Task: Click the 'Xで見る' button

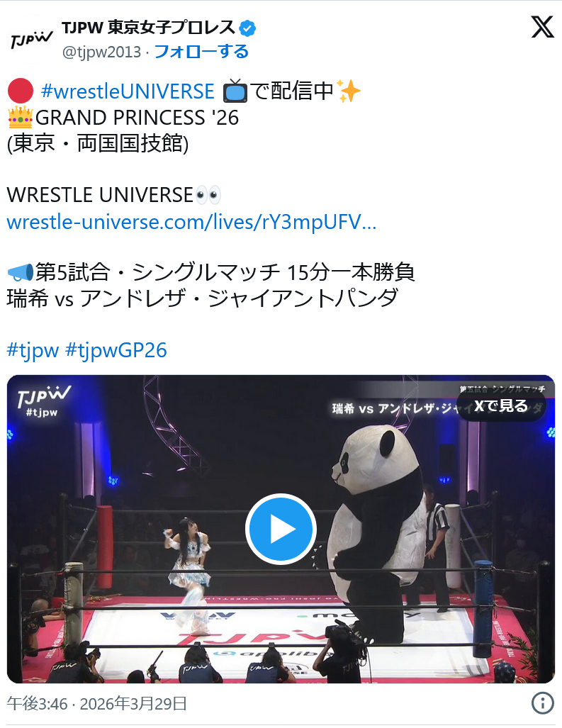Action: coord(501,406)
